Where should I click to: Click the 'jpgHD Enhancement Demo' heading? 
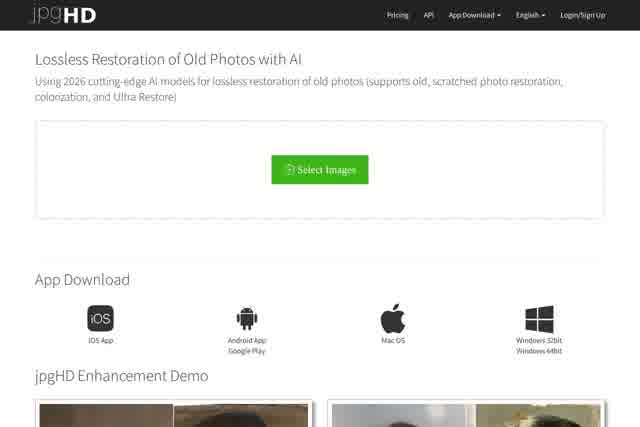[122, 376]
